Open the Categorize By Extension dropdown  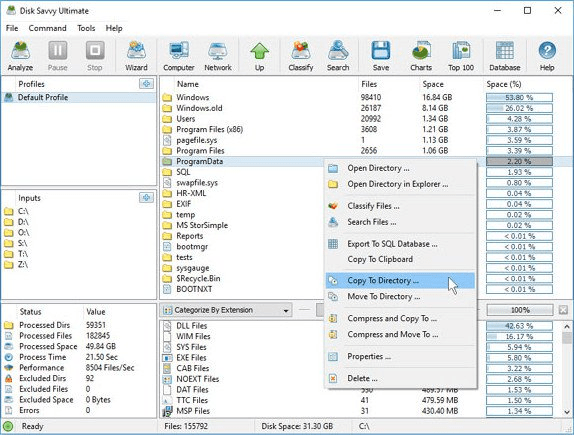click(226, 310)
